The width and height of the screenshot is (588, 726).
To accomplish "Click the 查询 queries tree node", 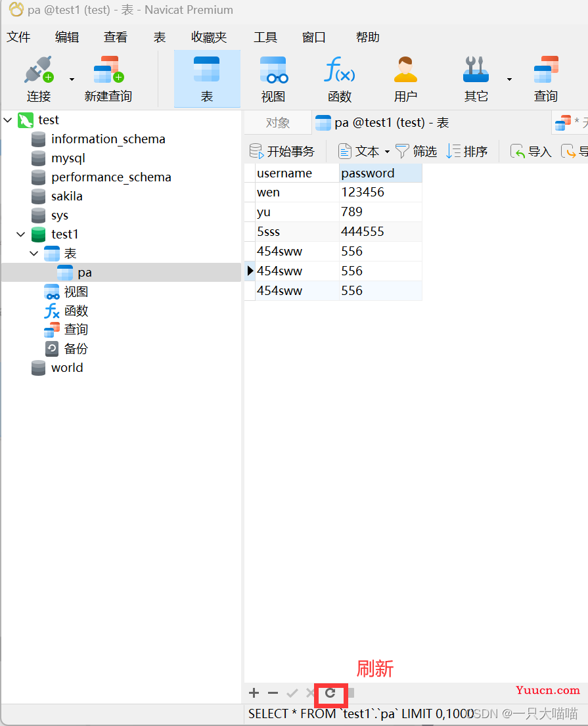I will pyautogui.click(x=76, y=329).
